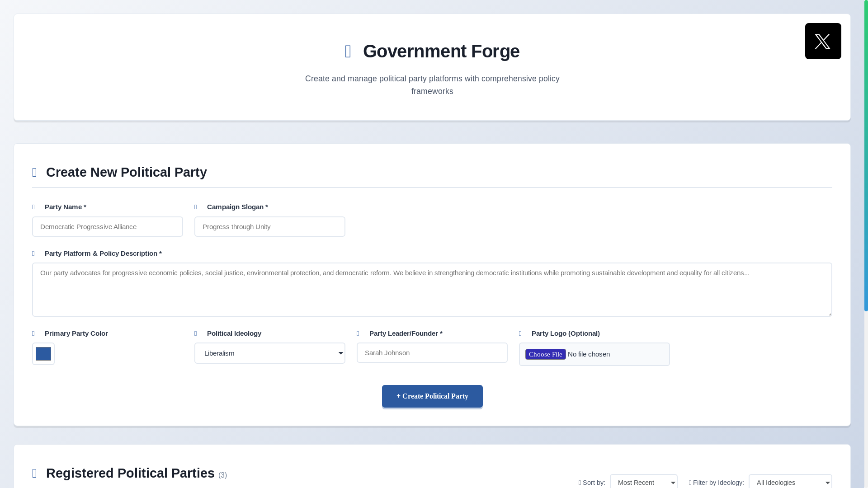Click the 'No file chosen' text
This screenshot has height=488, width=868.
(589, 354)
